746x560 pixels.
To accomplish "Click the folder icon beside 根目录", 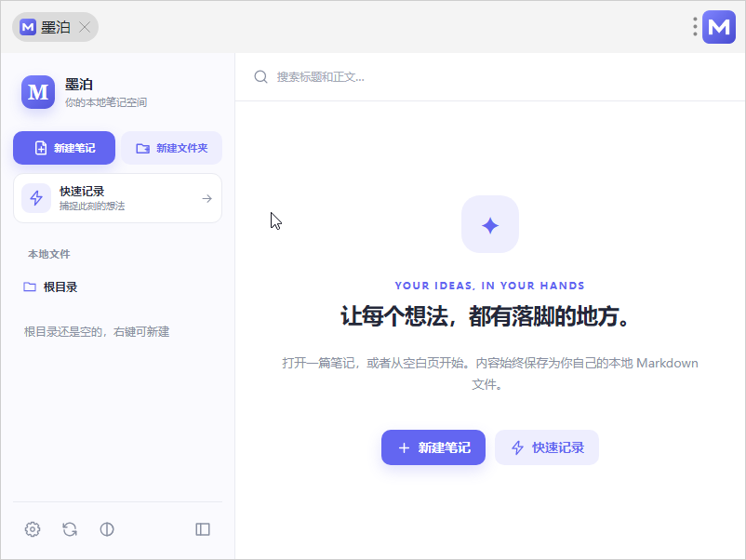I will 30,287.
